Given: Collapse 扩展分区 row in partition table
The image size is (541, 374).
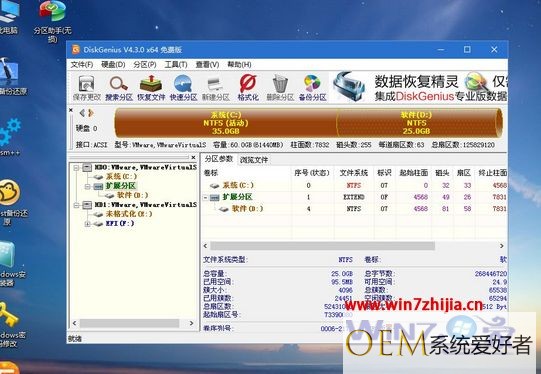Looking at the screenshot, I should click(206, 197).
